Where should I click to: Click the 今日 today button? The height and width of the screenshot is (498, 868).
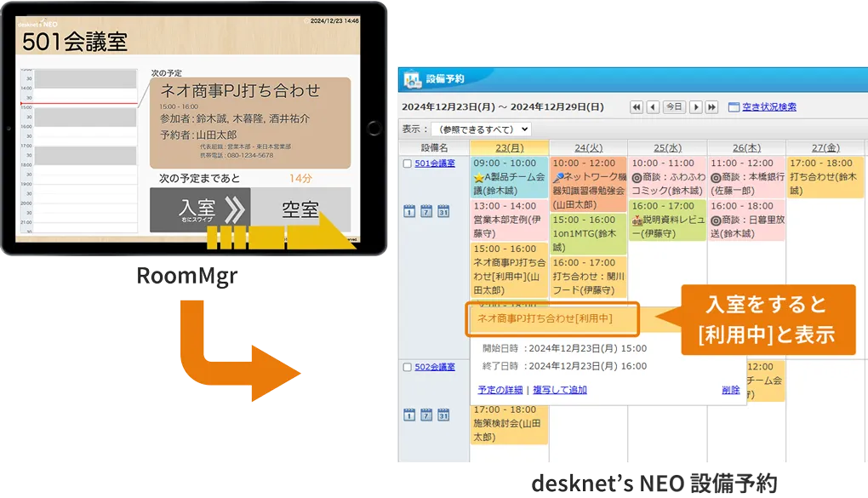coord(674,107)
